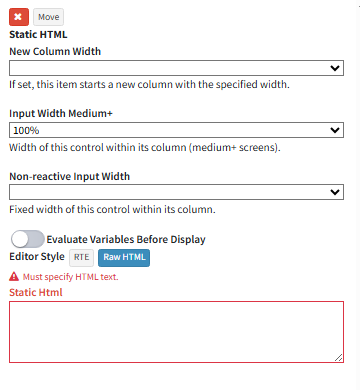
Task: Click the red Static Html field label
Action: point(36,292)
